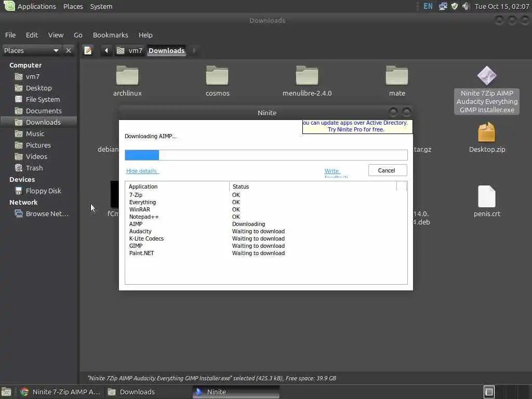Screen dimensions: 532x399
Task: Open the volume tray icon
Action: click(466, 6)
